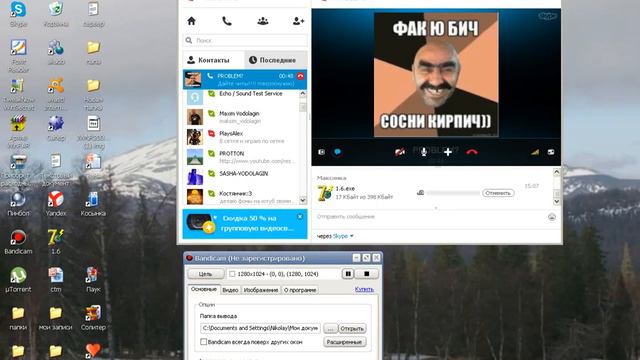Switch to the Последние tab
Viewport: 640px width, 360px height.
(x=276, y=60)
